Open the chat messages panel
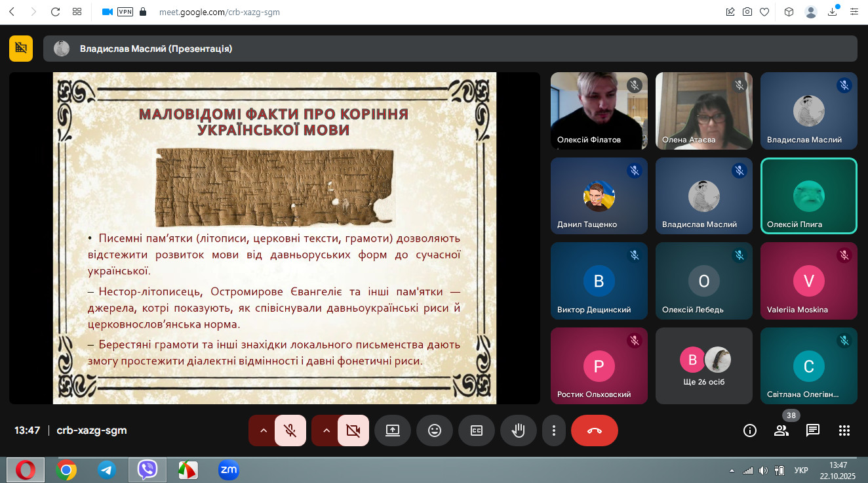The width and height of the screenshot is (868, 483). pyautogui.click(x=813, y=430)
